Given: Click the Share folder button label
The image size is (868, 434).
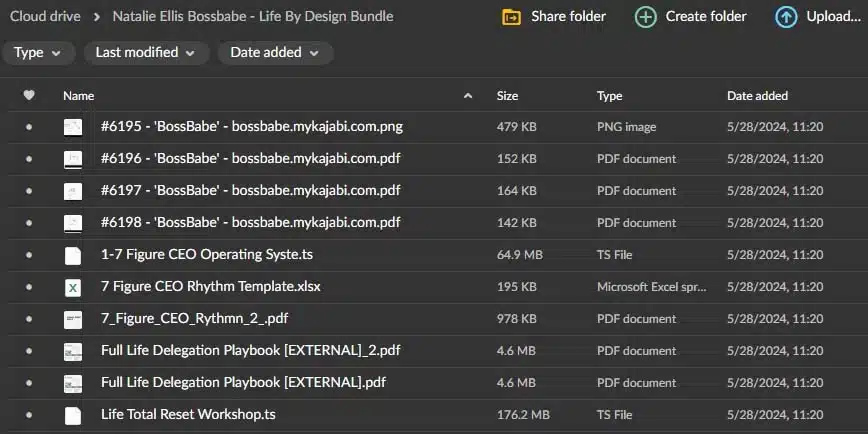Looking at the screenshot, I should (569, 17).
